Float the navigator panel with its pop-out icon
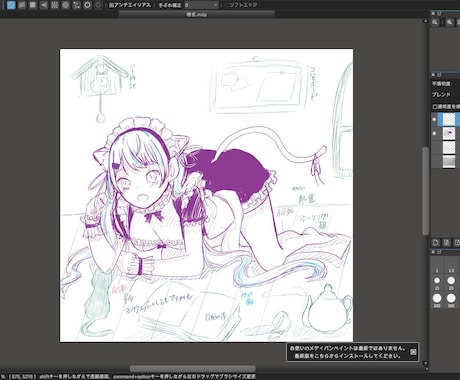This screenshot has height=380, width=460. (x=439, y=13)
